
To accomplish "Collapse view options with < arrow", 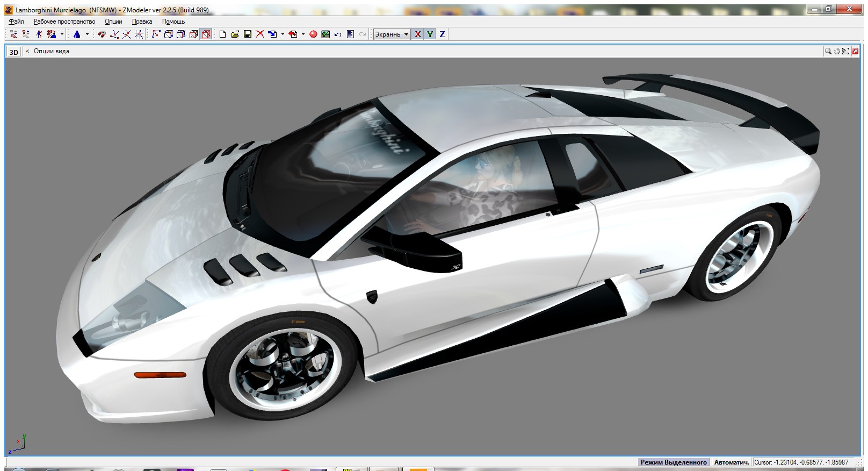I will tap(27, 51).
